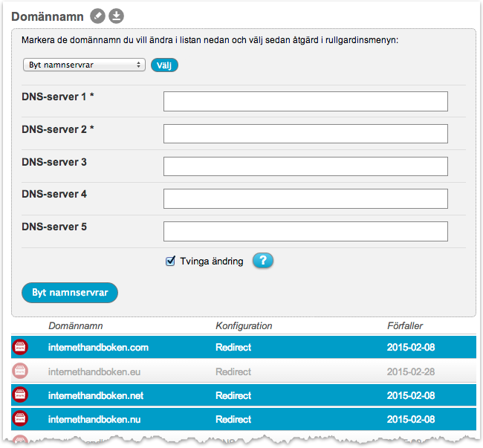
Task: Uncheck the Tvinga ändring checkbox
Action: click(x=170, y=261)
